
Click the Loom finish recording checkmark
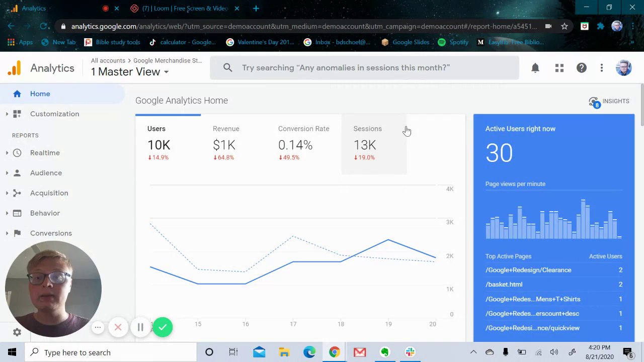[x=163, y=327]
